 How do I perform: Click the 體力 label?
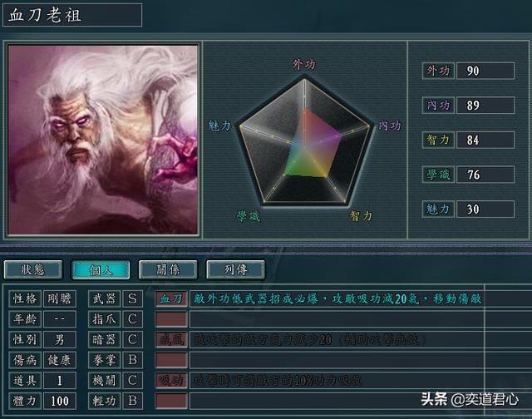(x=25, y=401)
